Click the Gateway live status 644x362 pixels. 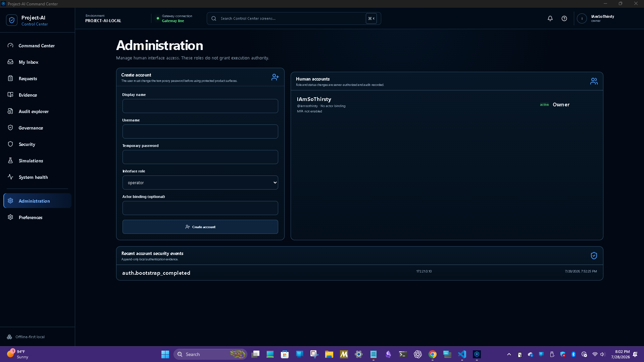coord(173,21)
